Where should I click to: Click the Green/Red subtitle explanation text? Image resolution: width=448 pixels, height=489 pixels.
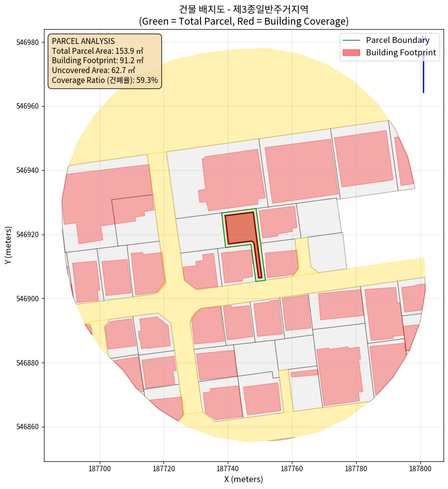pyautogui.click(x=244, y=21)
